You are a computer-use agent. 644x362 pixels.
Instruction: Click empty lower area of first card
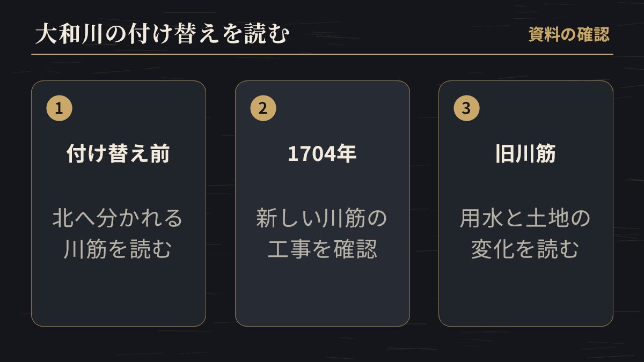[118, 295]
